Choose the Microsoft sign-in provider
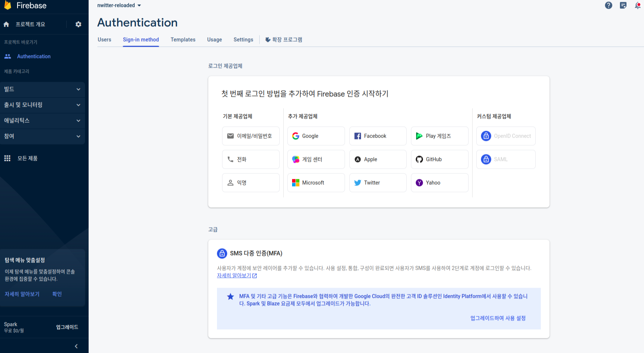Screen dimensions: 644x353 coord(316,183)
